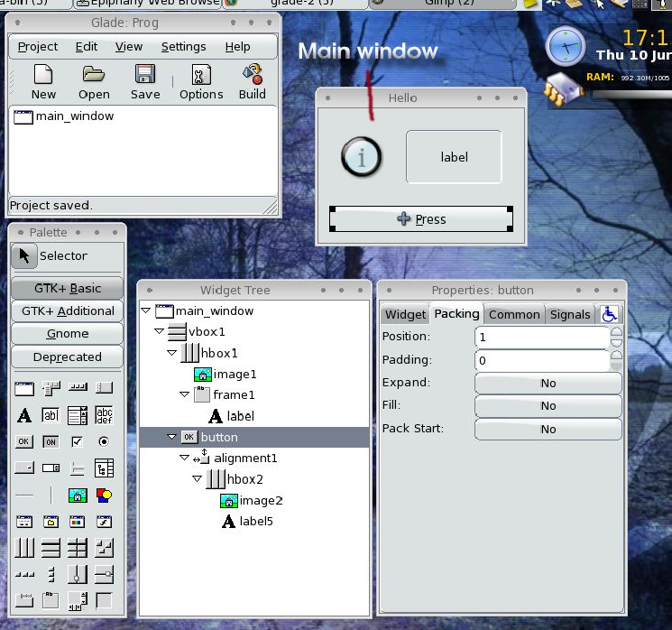Select the Toolbar widget in the palette
This screenshot has height=630, width=672.
click(78, 387)
